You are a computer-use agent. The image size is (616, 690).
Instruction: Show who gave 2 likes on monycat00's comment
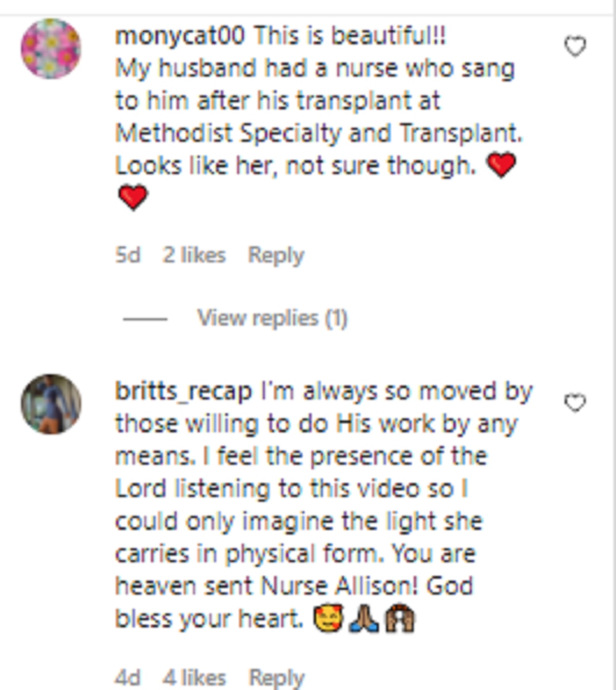click(194, 255)
